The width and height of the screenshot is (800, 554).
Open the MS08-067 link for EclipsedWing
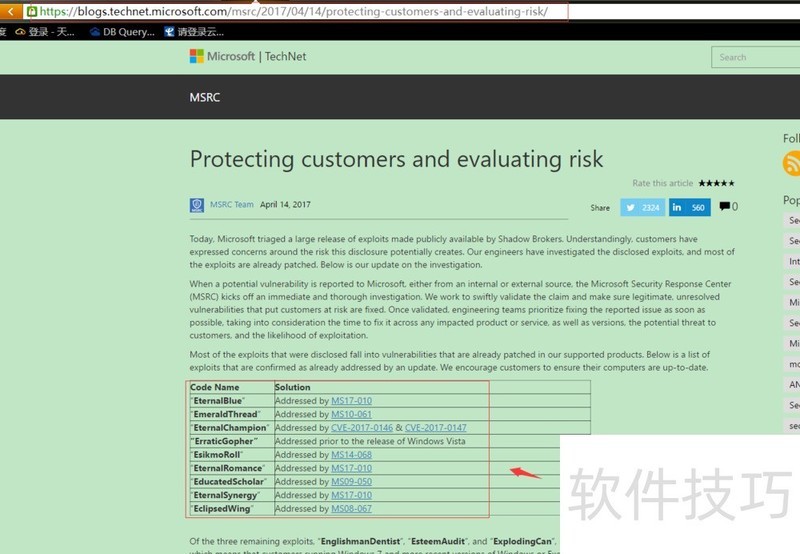(x=352, y=509)
